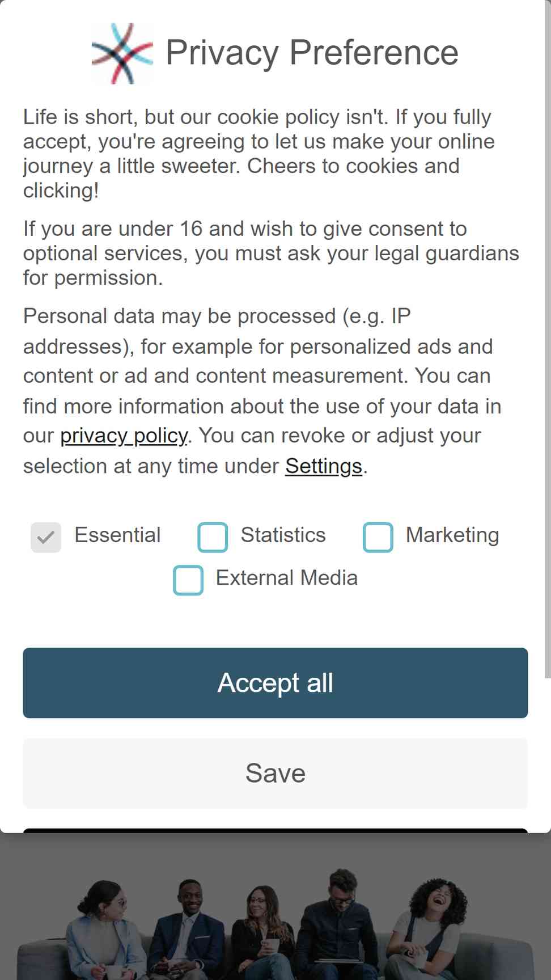Check the External Media checkbox
The height and width of the screenshot is (980, 551).
click(x=188, y=580)
